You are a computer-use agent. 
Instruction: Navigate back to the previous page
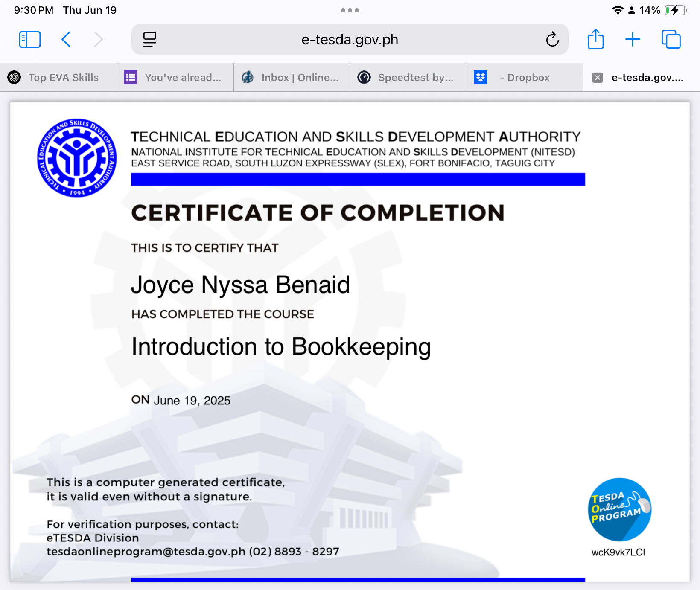66,39
